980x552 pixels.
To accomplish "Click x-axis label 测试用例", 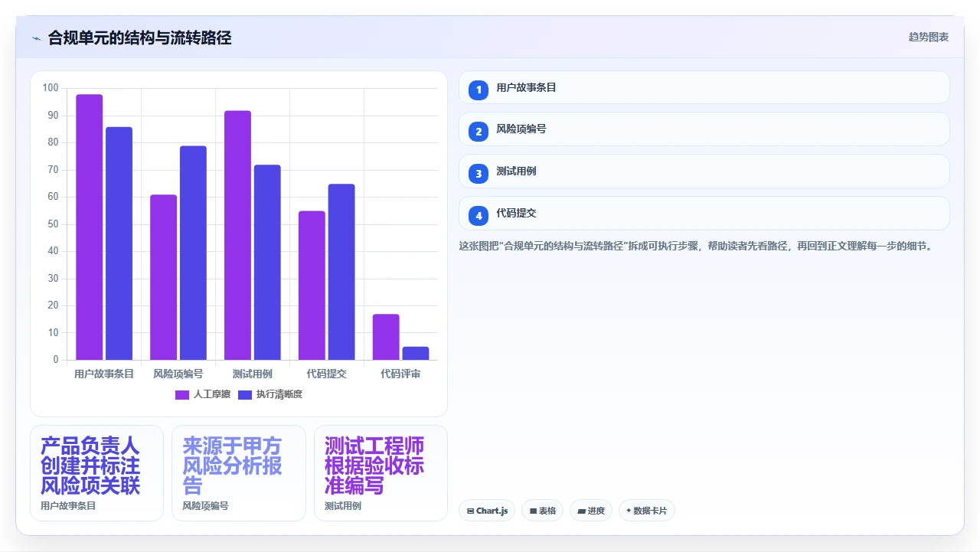I will click(253, 374).
